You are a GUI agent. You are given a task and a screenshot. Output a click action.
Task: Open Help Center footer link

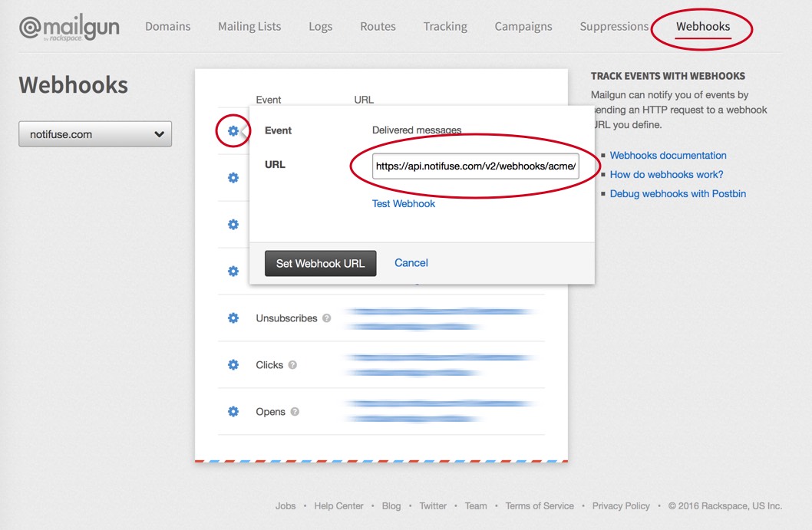[338, 505]
